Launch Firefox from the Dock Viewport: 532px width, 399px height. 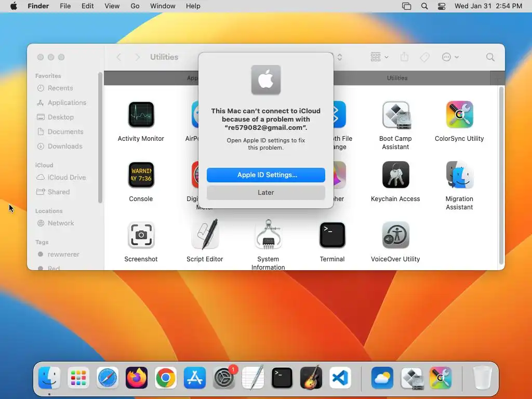tap(137, 378)
